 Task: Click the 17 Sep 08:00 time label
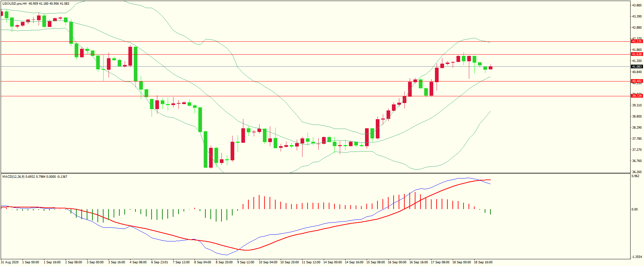pos(440,262)
